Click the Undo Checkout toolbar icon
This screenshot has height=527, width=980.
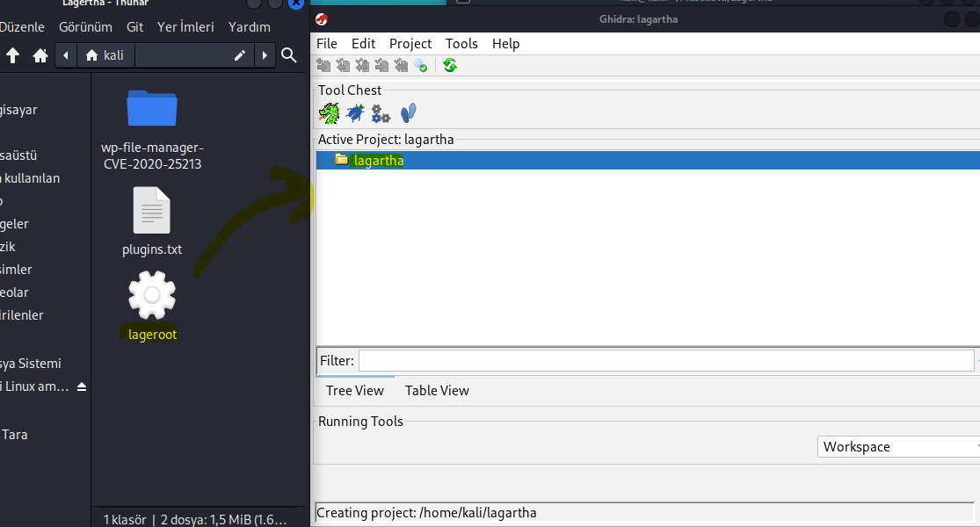pos(402,66)
